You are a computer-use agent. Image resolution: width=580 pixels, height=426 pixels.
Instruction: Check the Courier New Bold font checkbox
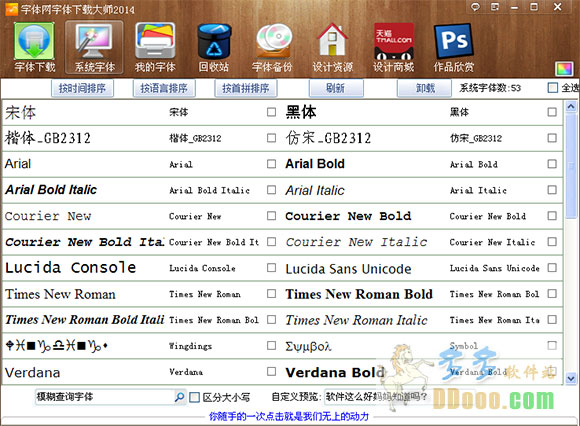[x=552, y=216]
